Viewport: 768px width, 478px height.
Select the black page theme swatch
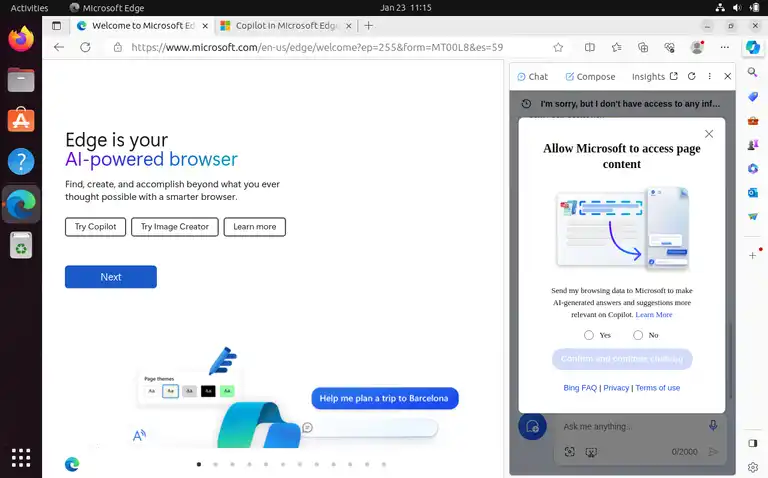point(208,391)
